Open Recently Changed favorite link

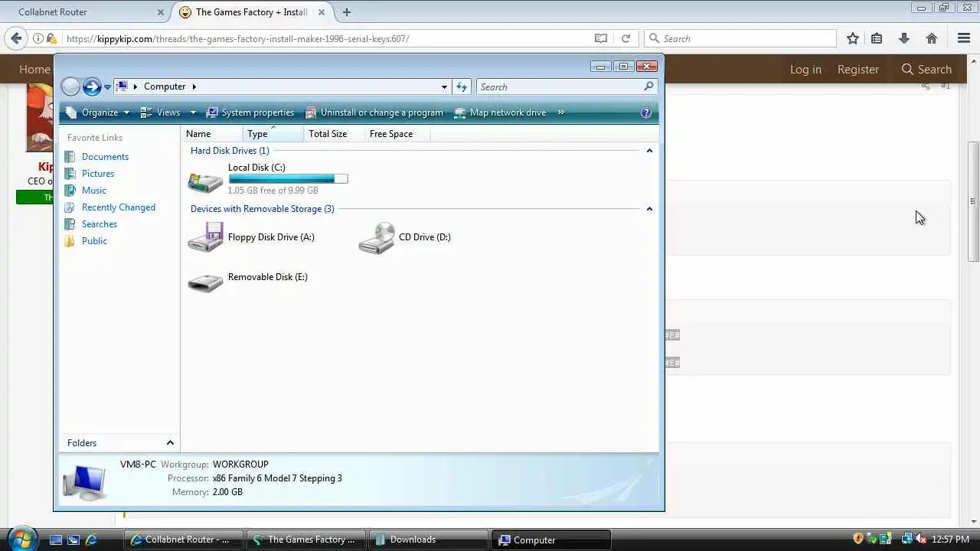[x=118, y=207]
